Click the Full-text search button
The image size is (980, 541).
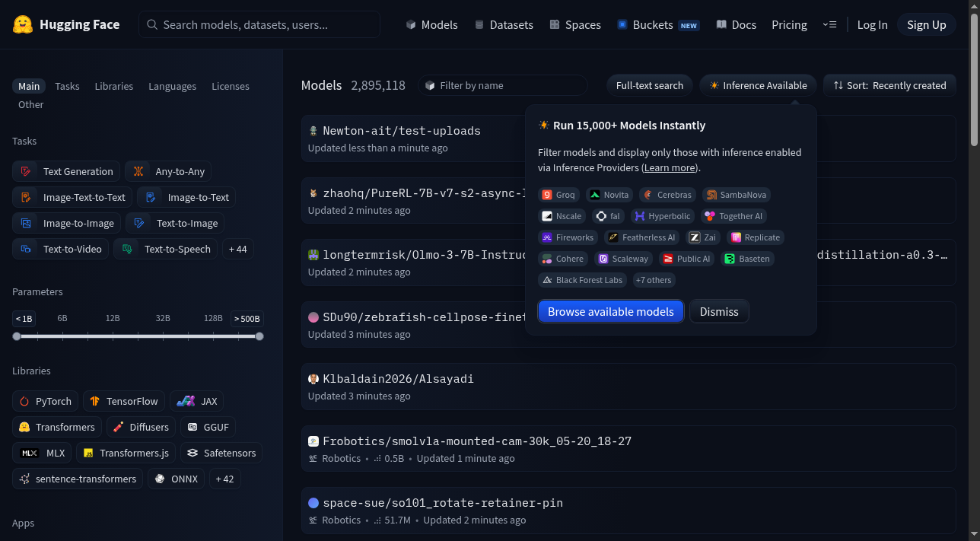coord(650,85)
